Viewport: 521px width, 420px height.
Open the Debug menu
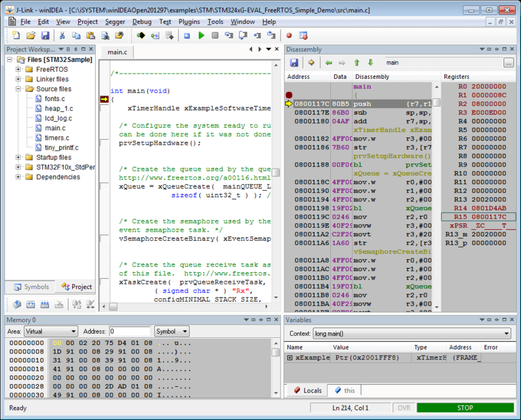tap(144, 21)
